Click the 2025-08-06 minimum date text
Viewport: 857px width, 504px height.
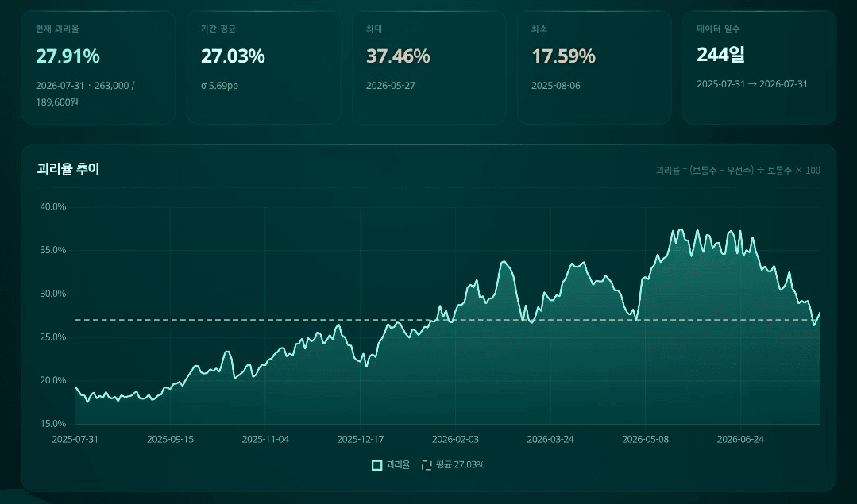point(556,86)
